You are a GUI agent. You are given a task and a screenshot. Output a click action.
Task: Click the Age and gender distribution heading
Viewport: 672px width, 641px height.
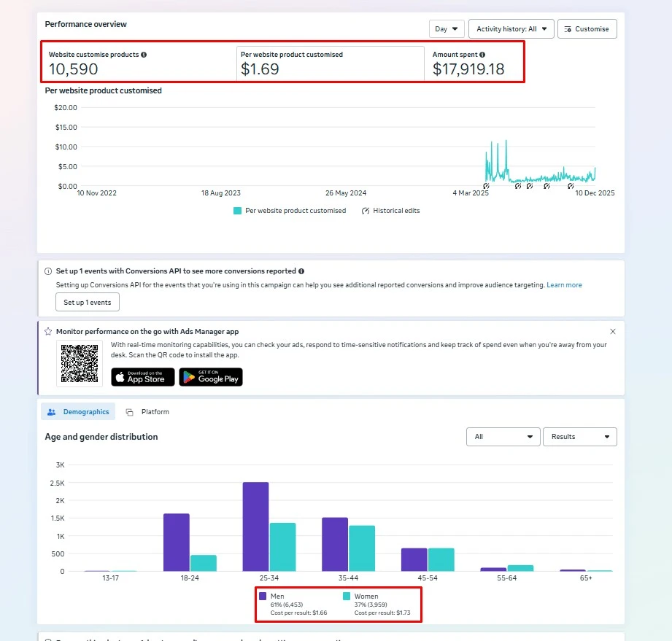[101, 437]
